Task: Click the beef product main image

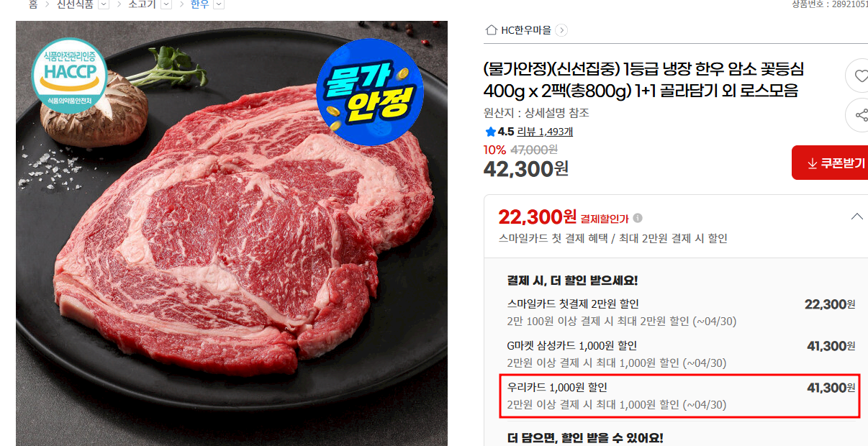Action: 232,233
